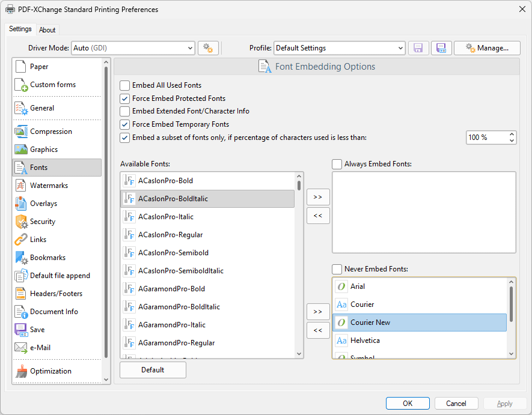This screenshot has width=532, height=415.
Task: Open the Links section icon
Action: tap(21, 240)
